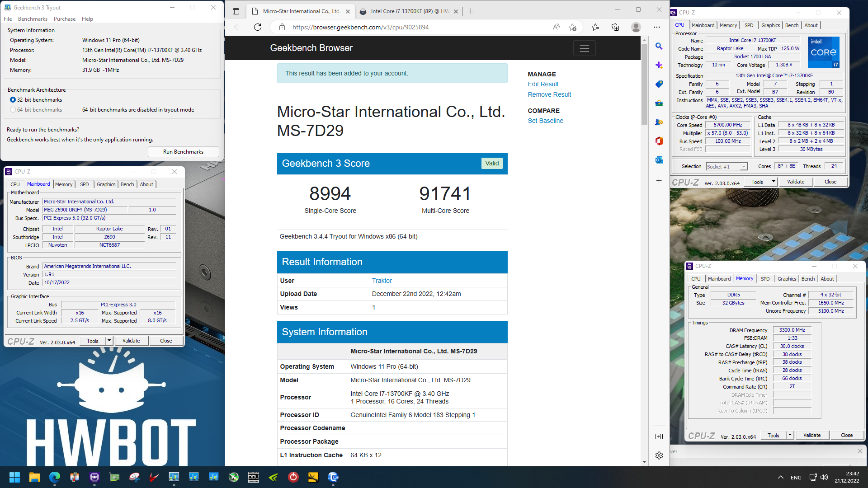Click the Remove Result link

549,94
